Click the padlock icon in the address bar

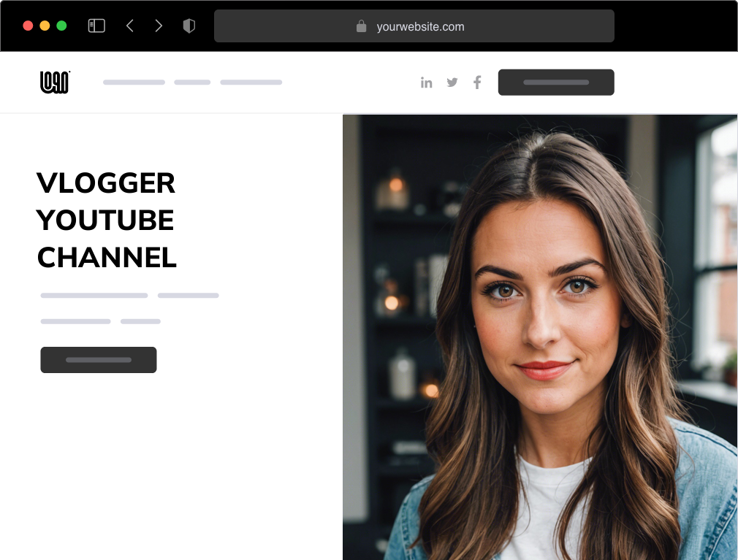pyautogui.click(x=361, y=26)
